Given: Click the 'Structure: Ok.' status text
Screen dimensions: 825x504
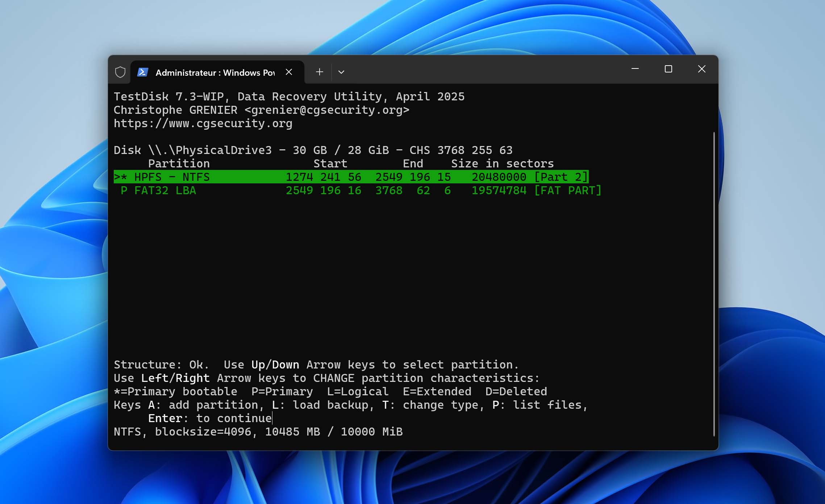Looking at the screenshot, I should pyautogui.click(x=162, y=365).
